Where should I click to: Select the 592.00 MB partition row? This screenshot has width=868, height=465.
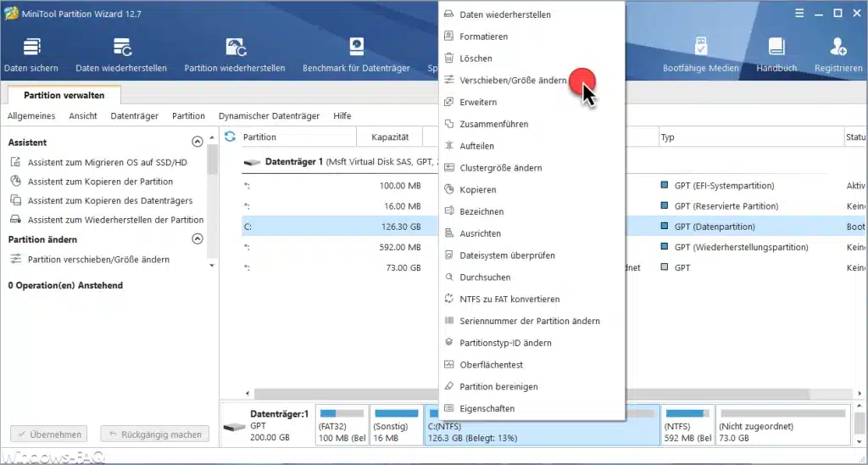coord(341,247)
